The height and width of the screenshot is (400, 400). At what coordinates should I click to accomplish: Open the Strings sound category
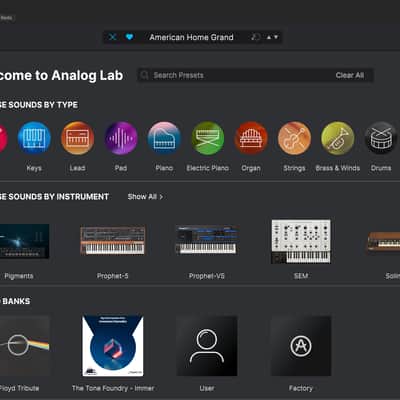click(x=294, y=138)
